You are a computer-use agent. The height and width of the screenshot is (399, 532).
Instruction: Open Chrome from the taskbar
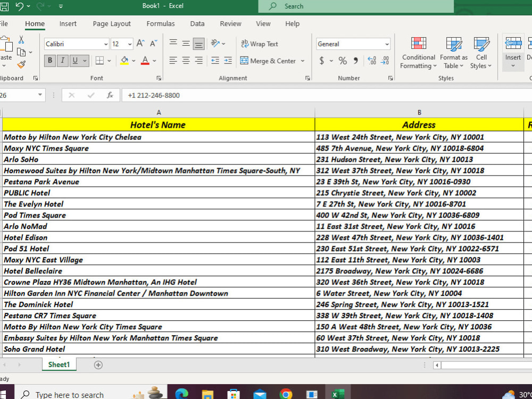[x=286, y=394]
